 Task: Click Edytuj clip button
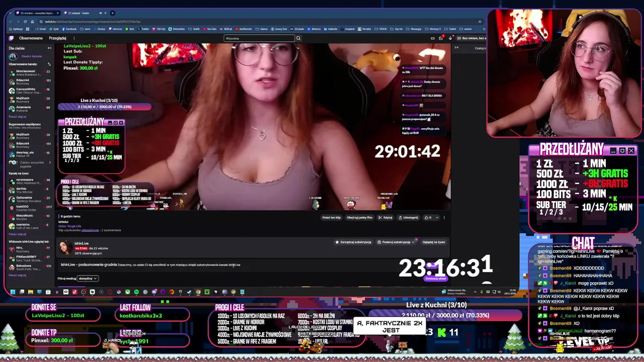tap(385, 218)
